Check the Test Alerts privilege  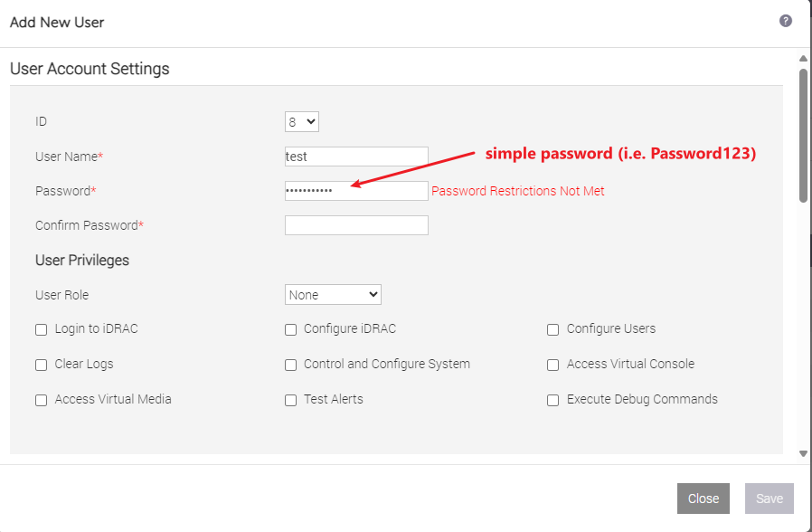coord(290,400)
